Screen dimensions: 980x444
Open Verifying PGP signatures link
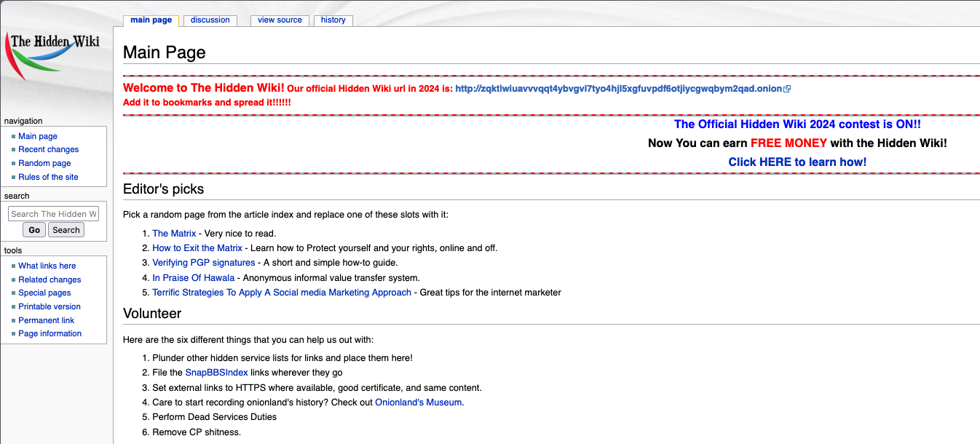(x=204, y=263)
